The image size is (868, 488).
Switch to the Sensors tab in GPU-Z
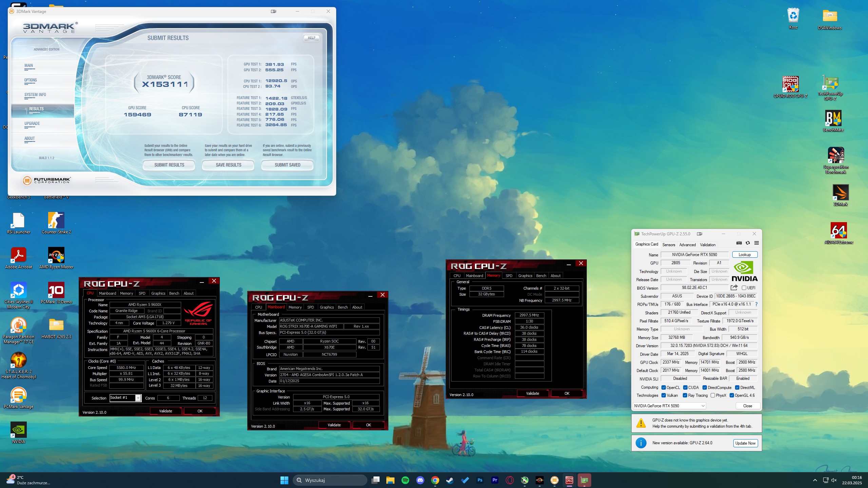669,245
